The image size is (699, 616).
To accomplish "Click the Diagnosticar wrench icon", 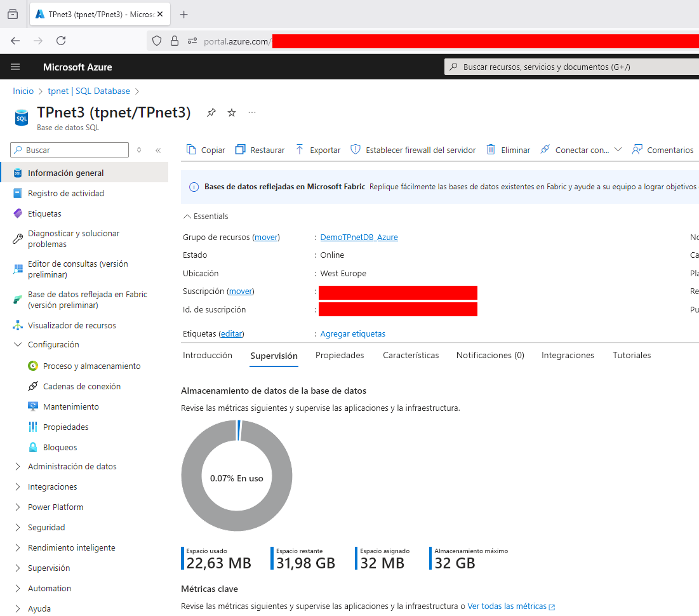I will tap(18, 239).
